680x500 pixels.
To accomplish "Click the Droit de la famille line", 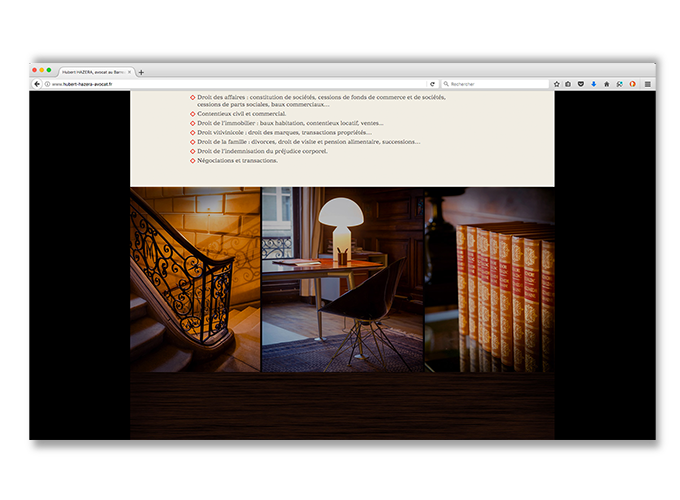I will tap(308, 142).
